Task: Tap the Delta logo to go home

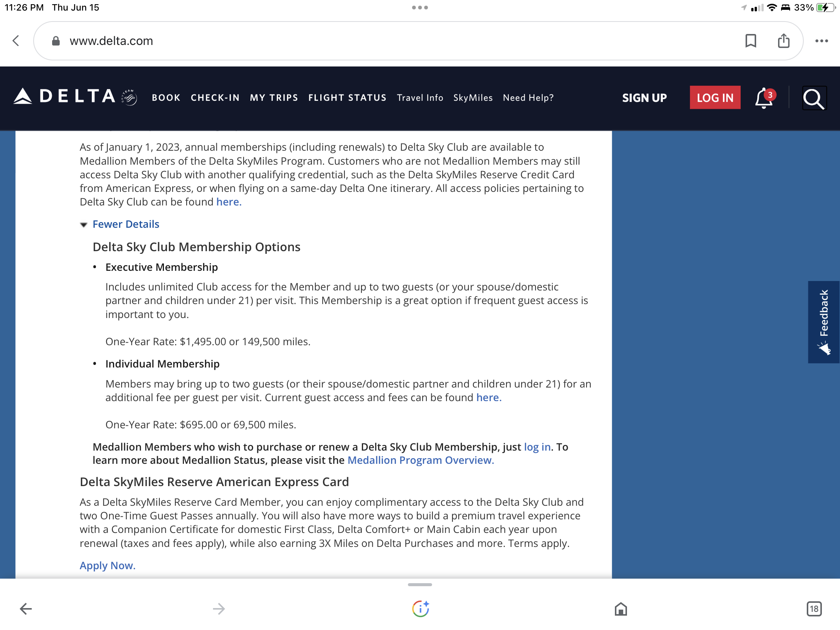Action: pos(75,96)
